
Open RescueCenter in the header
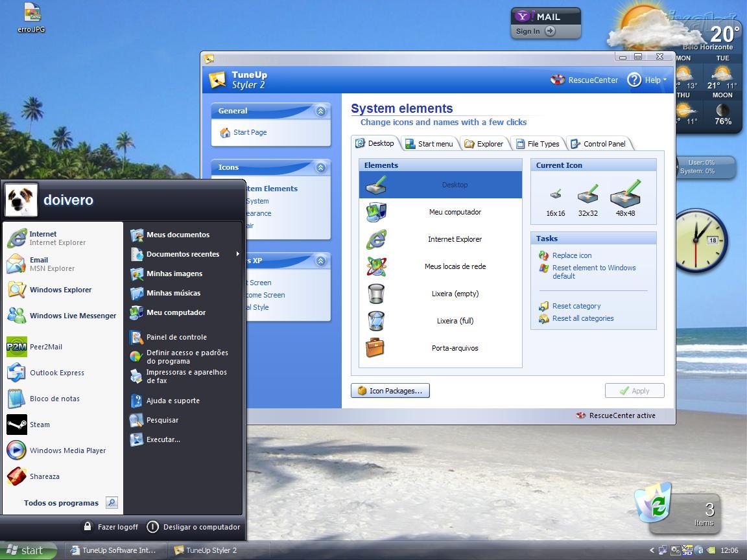(584, 80)
